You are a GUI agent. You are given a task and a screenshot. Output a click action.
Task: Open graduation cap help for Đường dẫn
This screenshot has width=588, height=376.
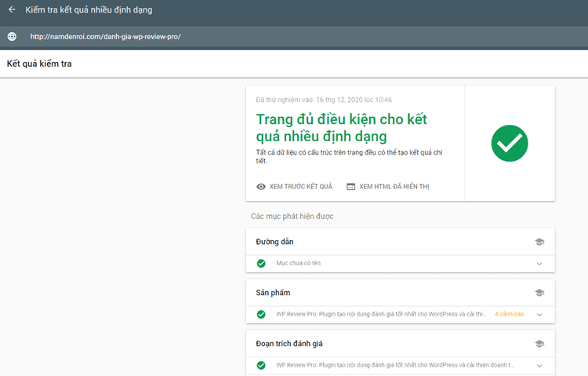click(539, 242)
